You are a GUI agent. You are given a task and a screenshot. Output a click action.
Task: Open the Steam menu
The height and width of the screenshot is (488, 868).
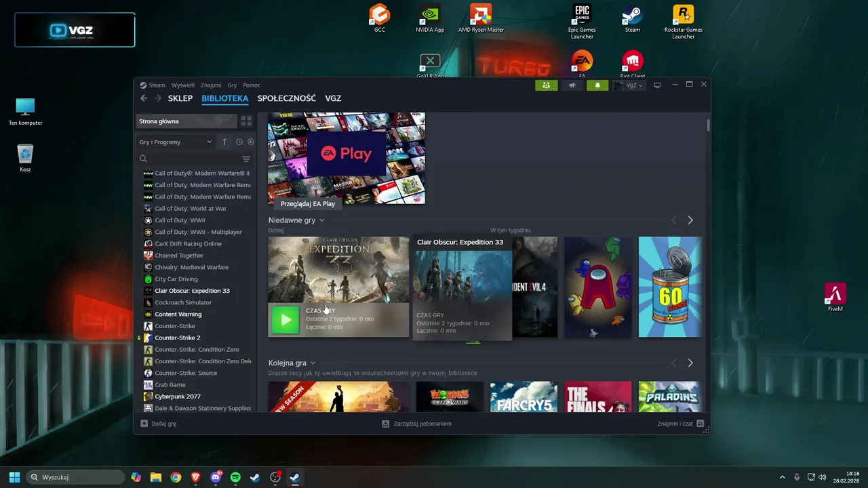tap(157, 85)
